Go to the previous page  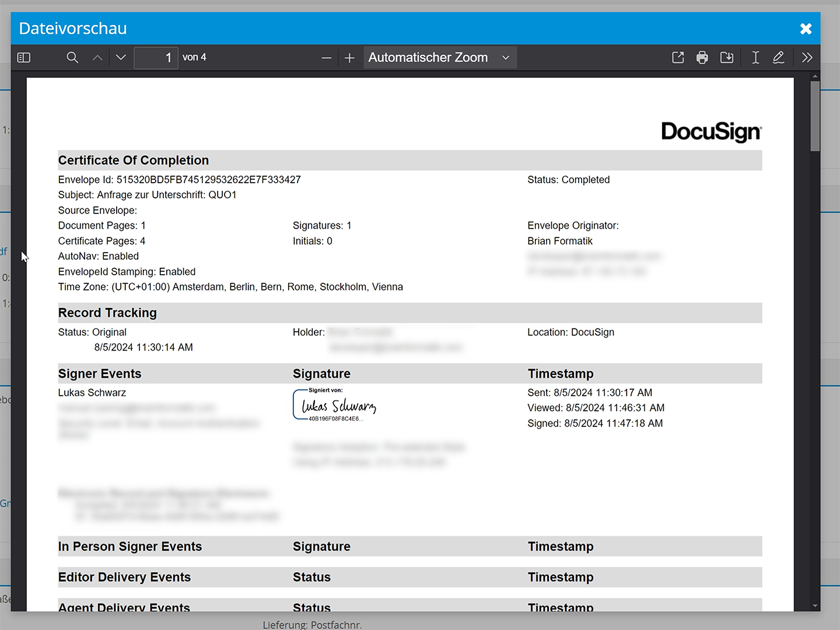tap(97, 58)
